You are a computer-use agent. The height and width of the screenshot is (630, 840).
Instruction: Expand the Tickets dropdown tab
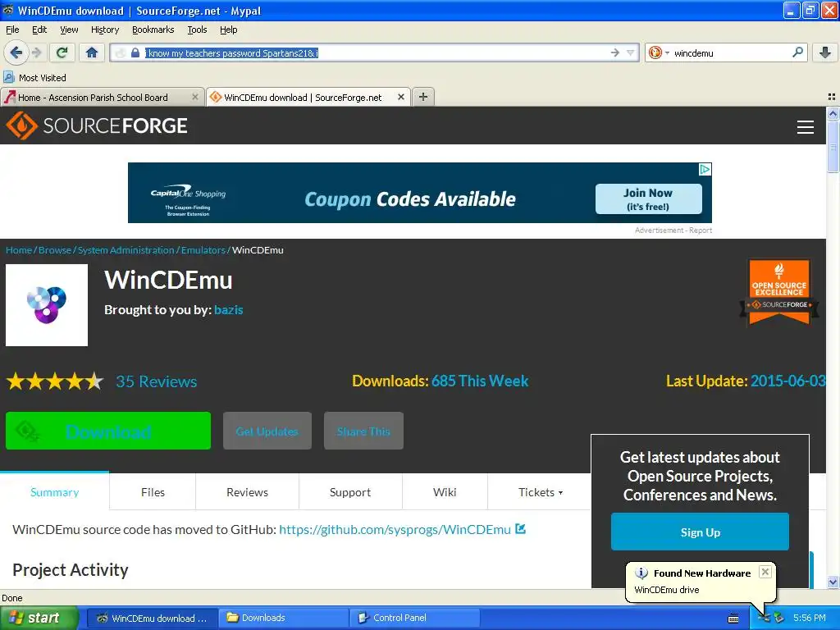click(540, 492)
